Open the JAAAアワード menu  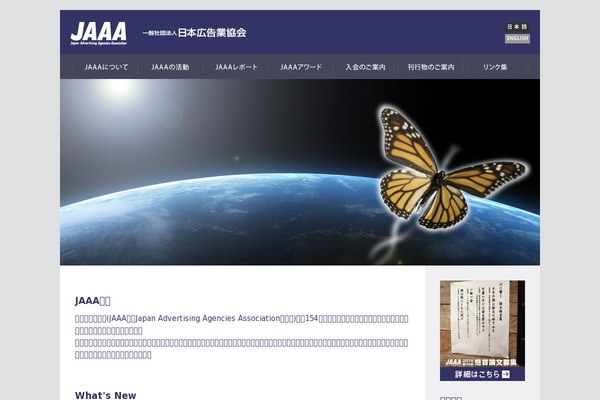click(x=301, y=67)
